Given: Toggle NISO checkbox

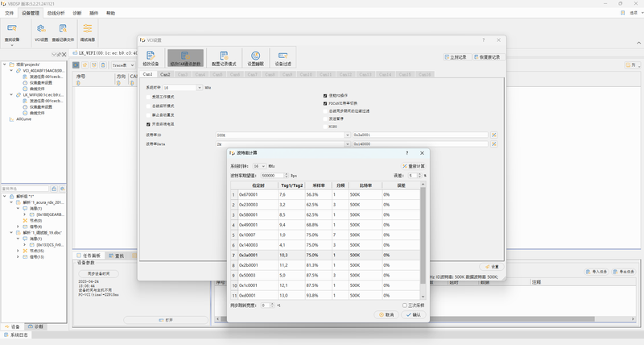Looking at the screenshot, I should (325, 127).
